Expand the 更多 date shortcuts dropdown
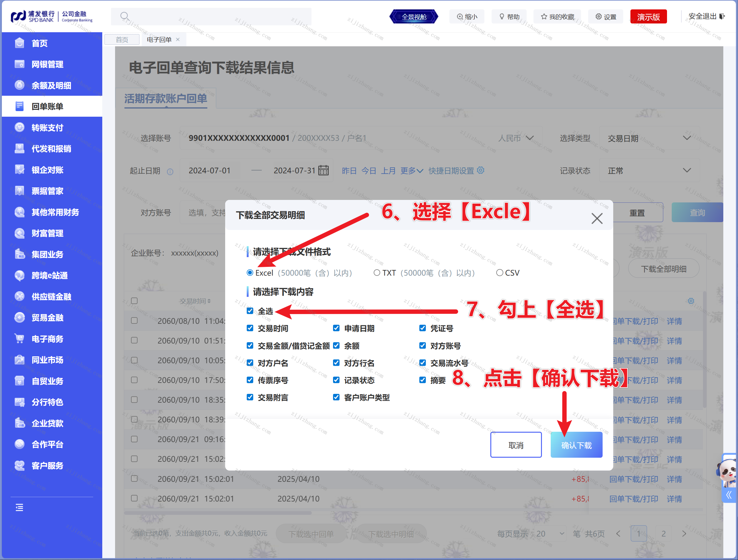This screenshot has width=738, height=560. point(411,171)
